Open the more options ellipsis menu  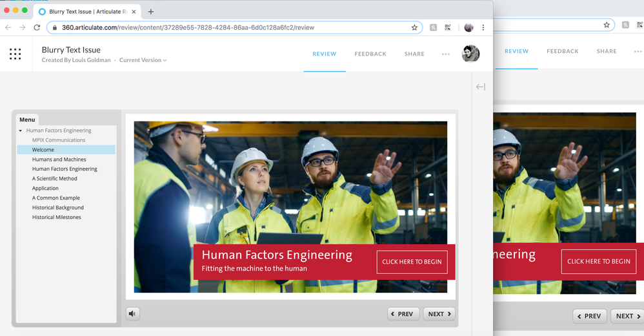tap(446, 54)
